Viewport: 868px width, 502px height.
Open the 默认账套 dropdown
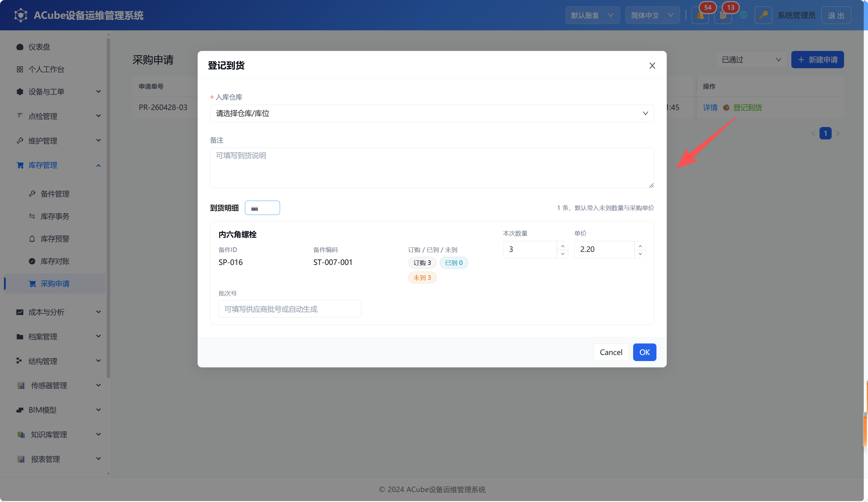593,15
